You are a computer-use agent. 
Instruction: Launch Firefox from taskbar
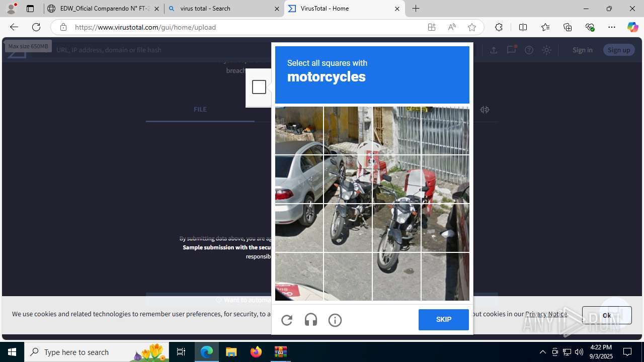point(256,352)
